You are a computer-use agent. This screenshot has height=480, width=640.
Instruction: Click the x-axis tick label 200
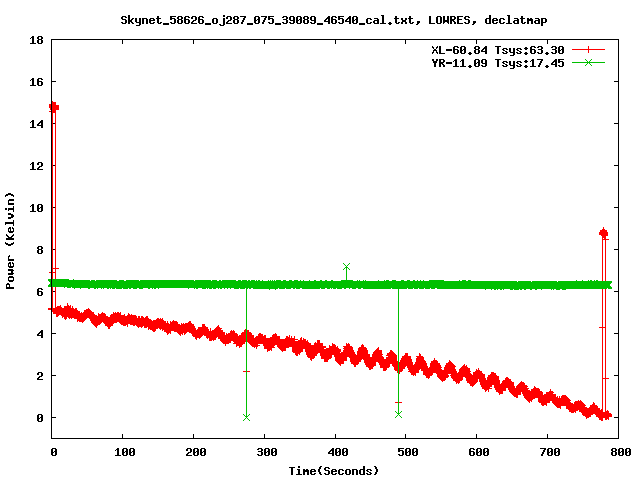click(196, 452)
